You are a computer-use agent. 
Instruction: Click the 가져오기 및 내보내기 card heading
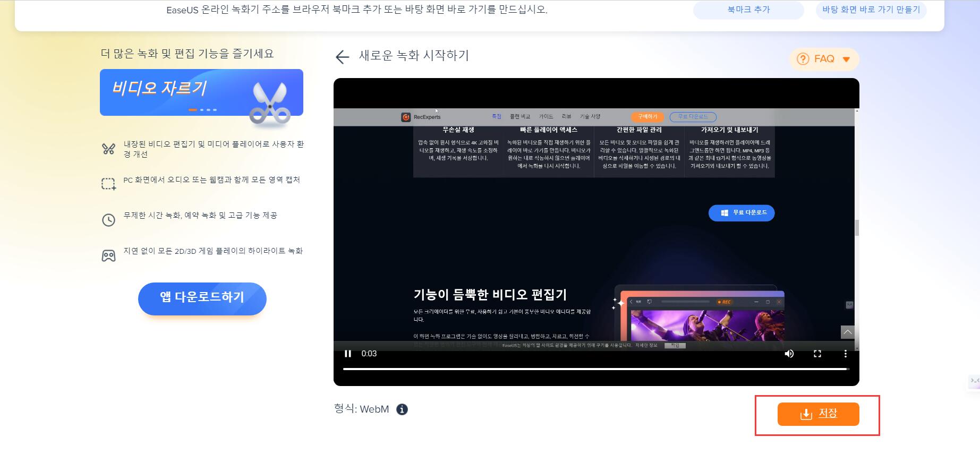pos(730,130)
